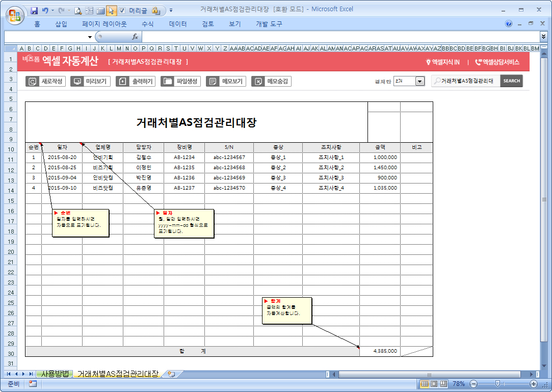Click the 출력하기 button
The height and width of the screenshot is (392, 552).
[x=136, y=82]
